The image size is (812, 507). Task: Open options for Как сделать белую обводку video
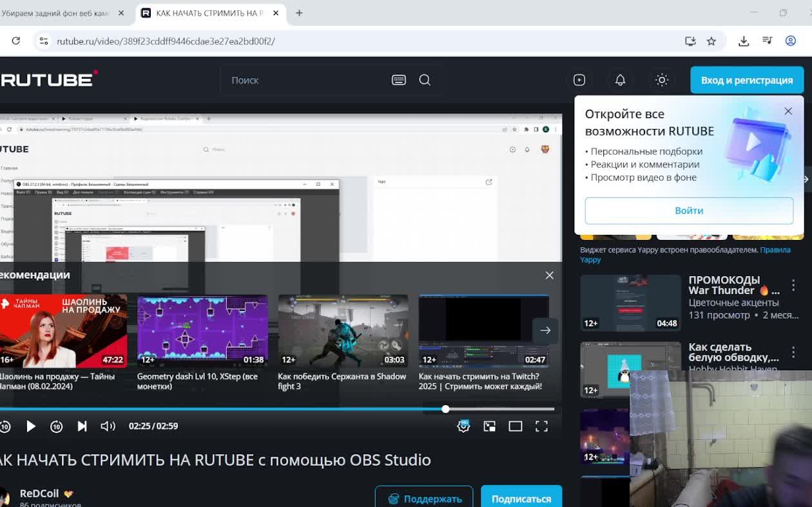coord(793,352)
